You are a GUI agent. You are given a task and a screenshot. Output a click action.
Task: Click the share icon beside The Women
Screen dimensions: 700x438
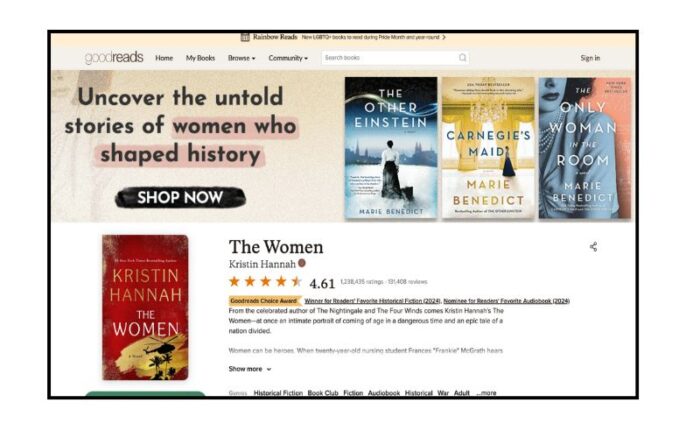(593, 247)
